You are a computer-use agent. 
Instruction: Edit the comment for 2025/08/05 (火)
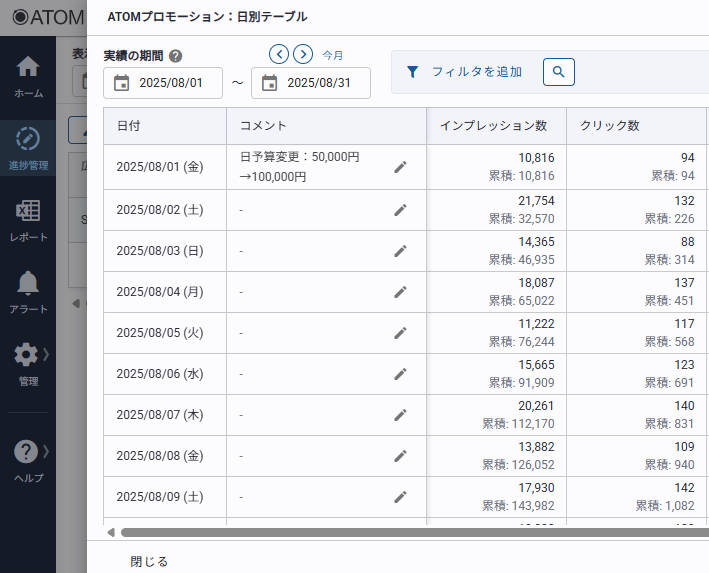pyautogui.click(x=401, y=333)
